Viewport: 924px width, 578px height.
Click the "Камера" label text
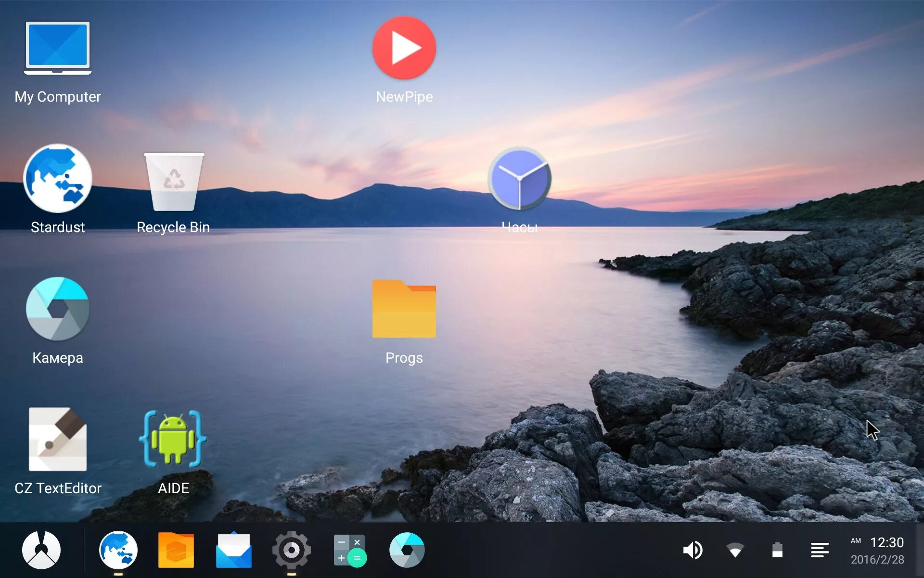[x=58, y=358]
